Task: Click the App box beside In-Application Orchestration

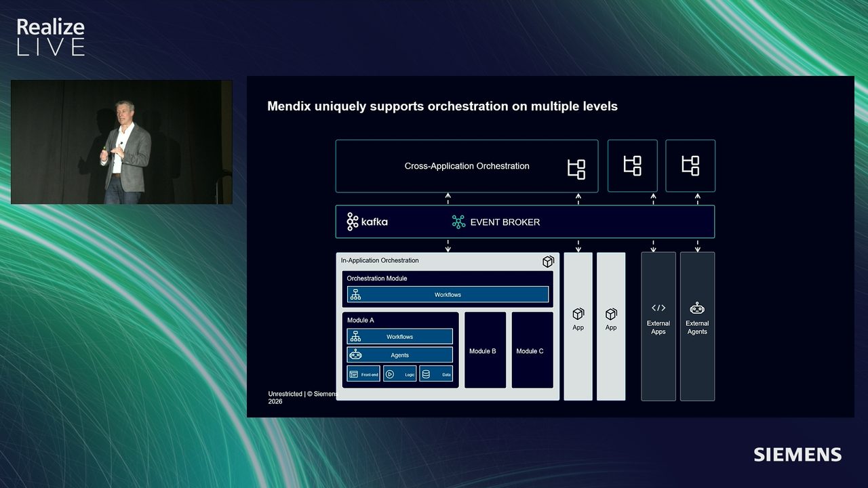Action: click(x=578, y=327)
